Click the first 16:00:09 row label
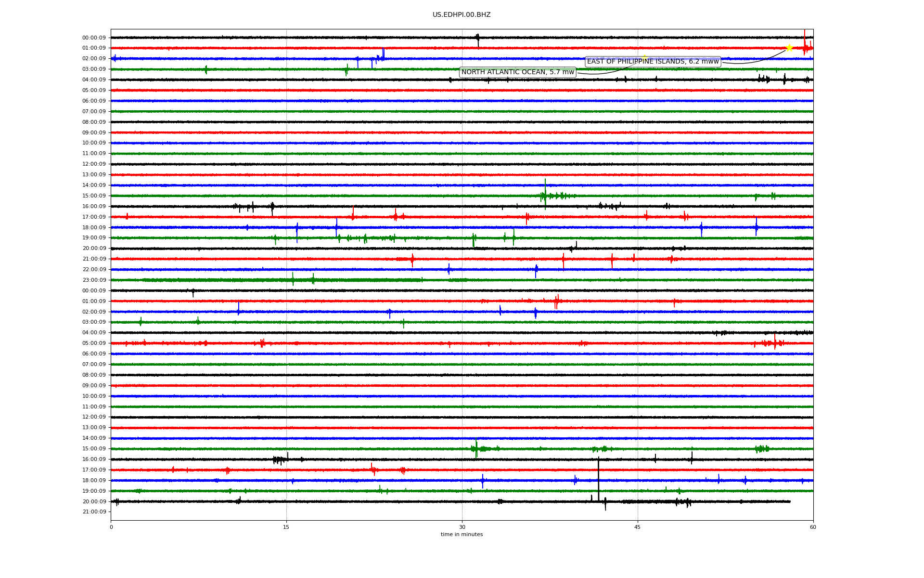Viewport: 924px width, 578px height. coord(94,207)
